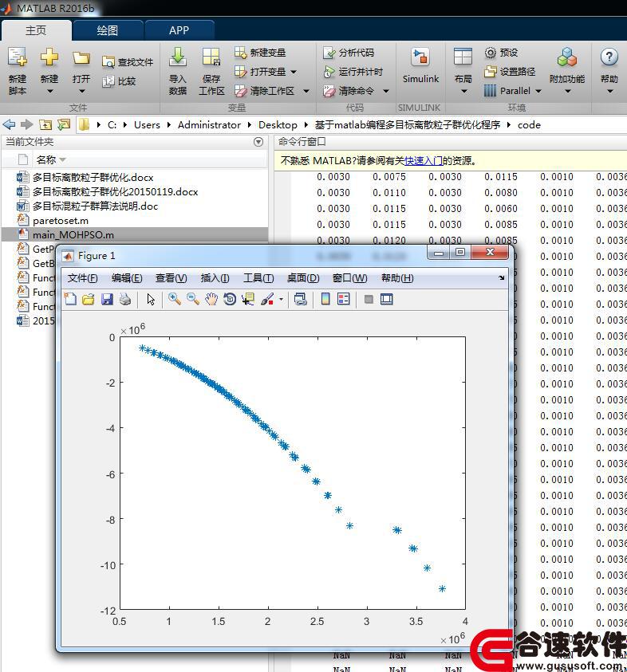
Task: Open the Tools (工具) menu in Figure 1
Action: coord(258,278)
